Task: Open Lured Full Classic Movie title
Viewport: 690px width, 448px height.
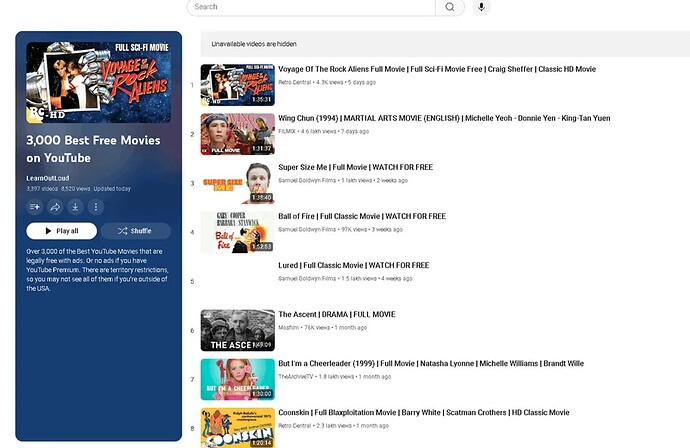Action: click(x=353, y=265)
